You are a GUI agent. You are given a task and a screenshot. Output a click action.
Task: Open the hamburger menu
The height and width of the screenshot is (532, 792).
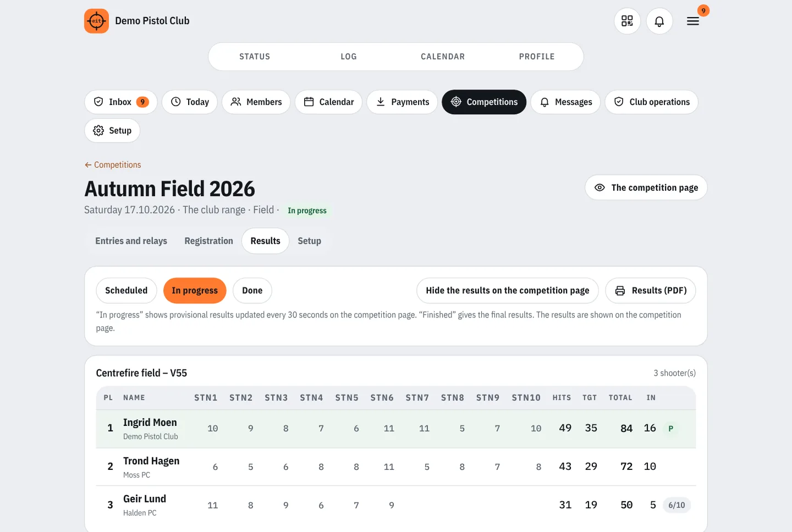point(693,21)
